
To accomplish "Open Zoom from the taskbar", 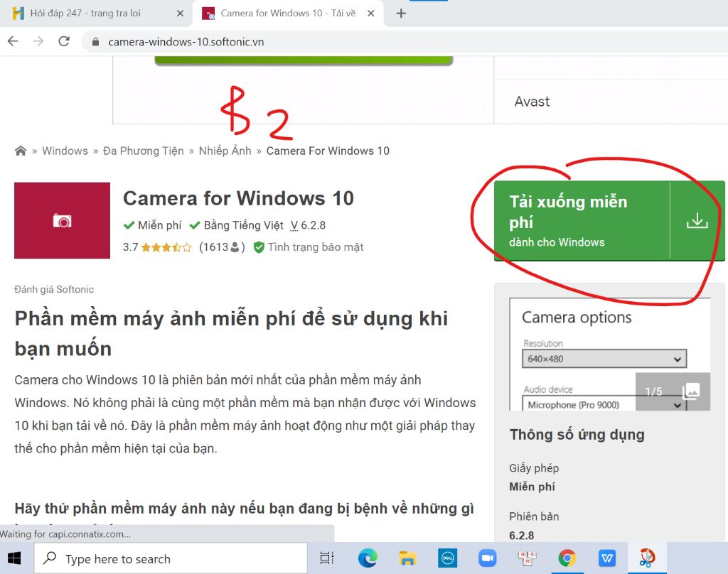I will tap(488, 558).
